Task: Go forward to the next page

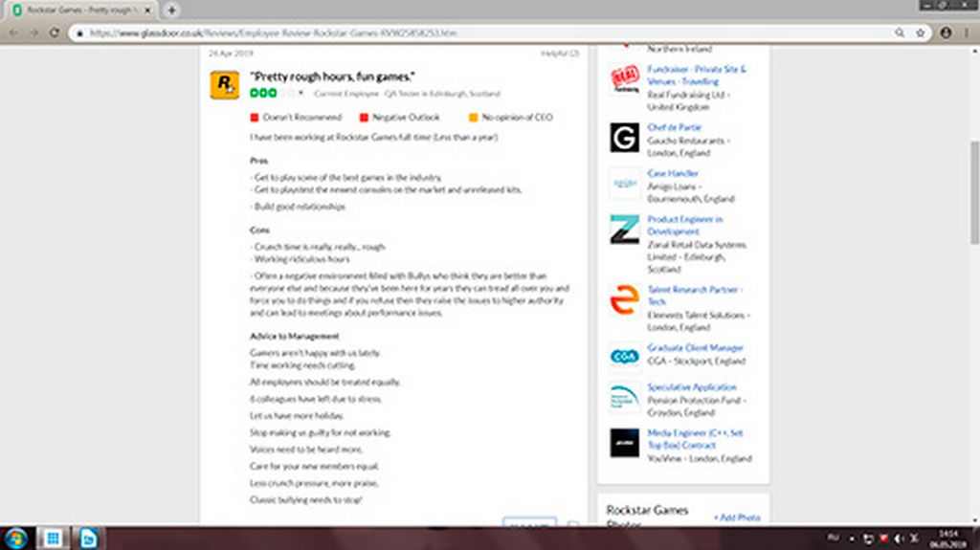Action: (x=33, y=33)
